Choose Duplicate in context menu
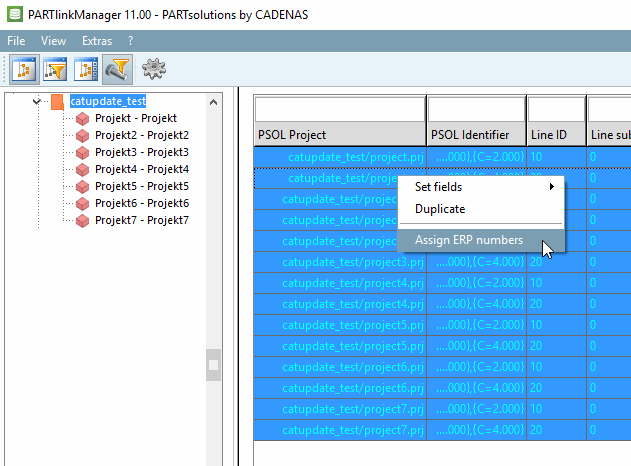This screenshot has width=631, height=466. point(481,209)
